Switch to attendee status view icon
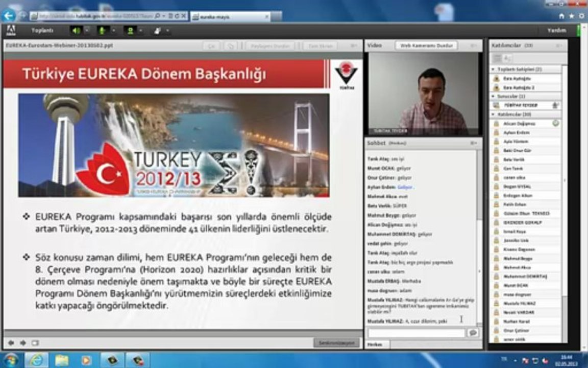588x368 pixels. tap(507, 59)
